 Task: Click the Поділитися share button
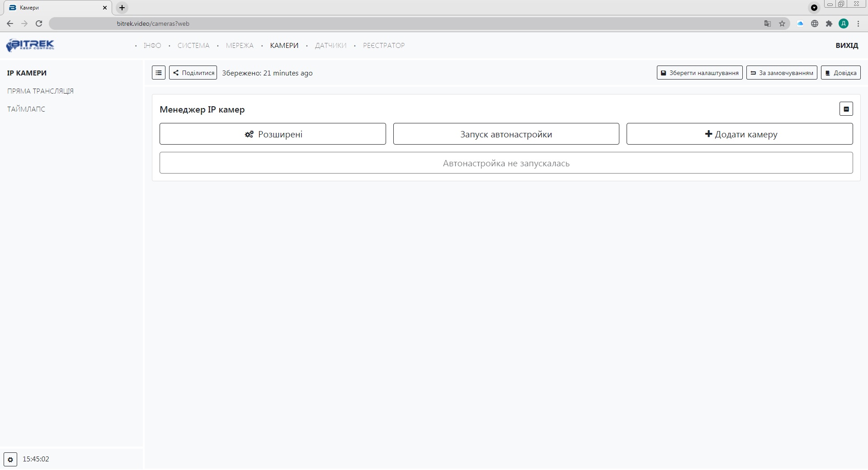[193, 73]
